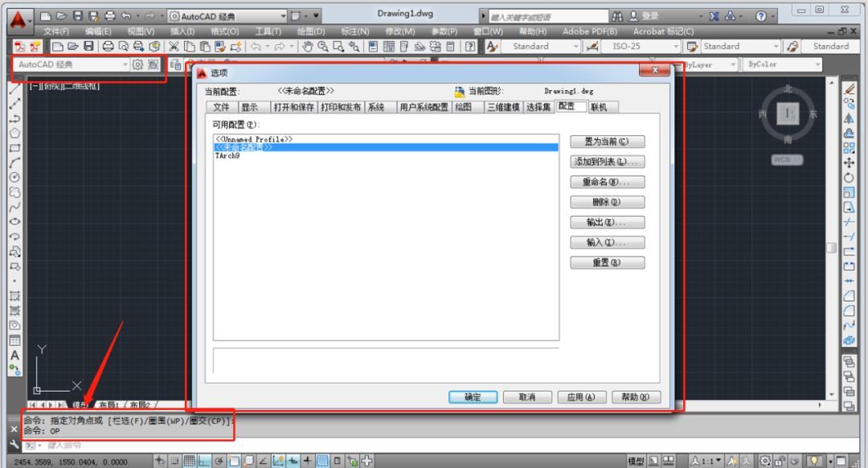This screenshot has height=468, width=868.
Task: Click the Save icon in the quick access toolbar
Action: click(x=77, y=16)
